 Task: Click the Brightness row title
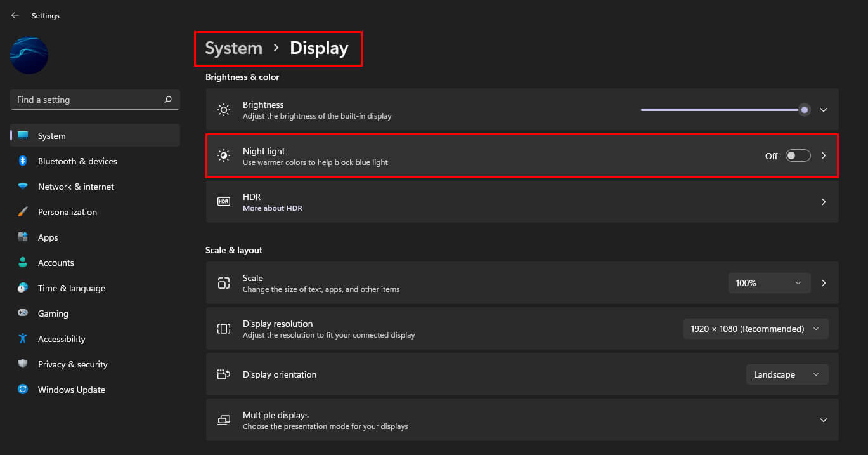point(263,105)
